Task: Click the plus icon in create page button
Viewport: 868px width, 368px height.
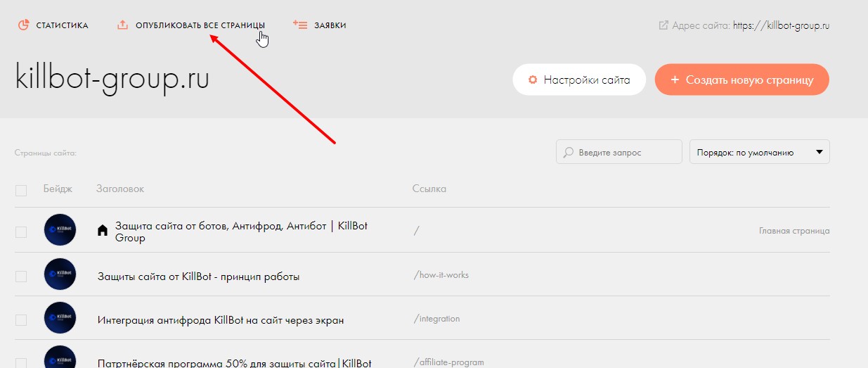Action: click(x=675, y=80)
